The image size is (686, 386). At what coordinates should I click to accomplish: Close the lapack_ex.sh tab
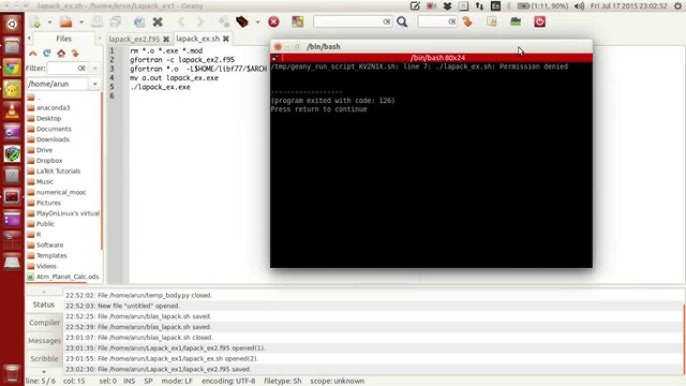tap(226, 39)
